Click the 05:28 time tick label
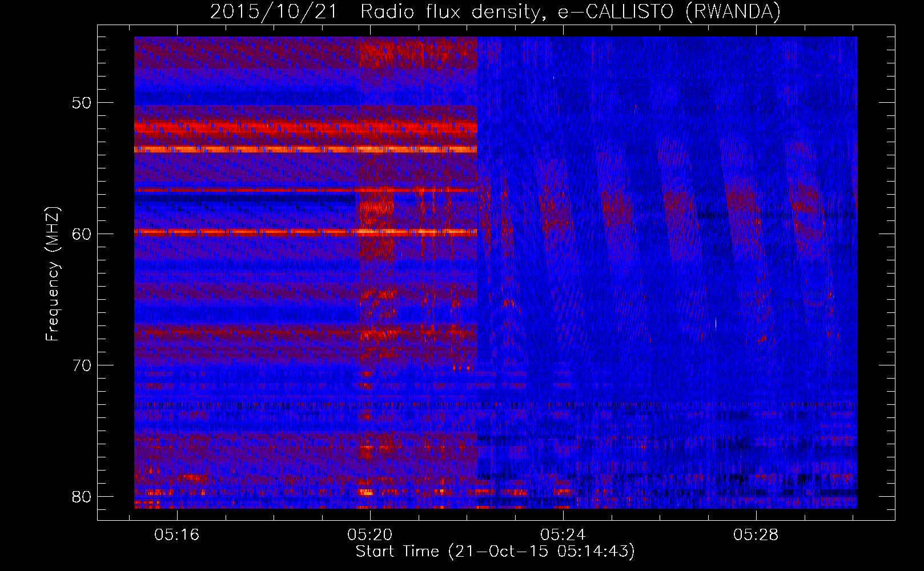Viewport: 924px width, 571px height. (x=756, y=534)
